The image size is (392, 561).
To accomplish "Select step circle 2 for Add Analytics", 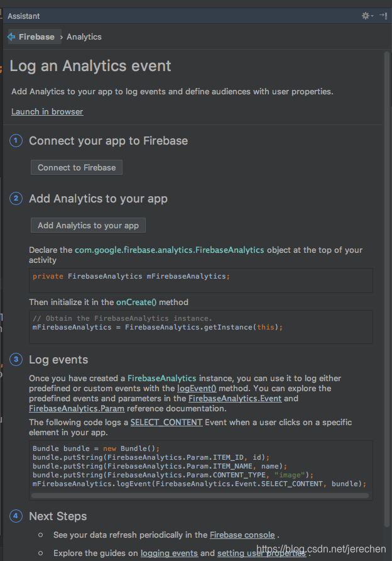I will coord(16,198).
